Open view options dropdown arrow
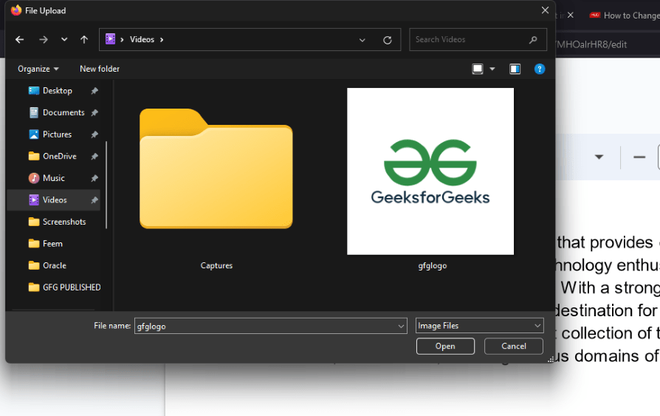 pos(492,69)
